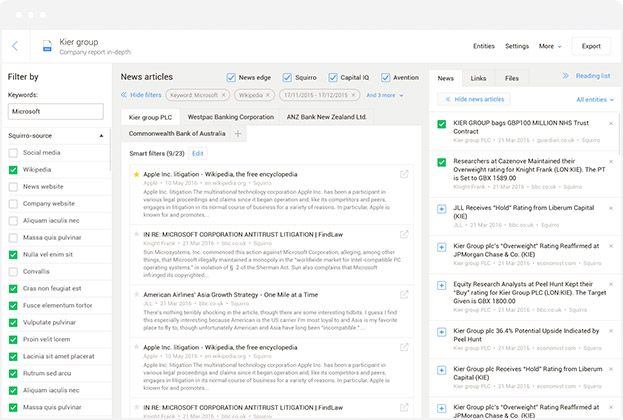Star the American Airlines Asia Growth article
The image size is (623, 420).
[137, 294]
